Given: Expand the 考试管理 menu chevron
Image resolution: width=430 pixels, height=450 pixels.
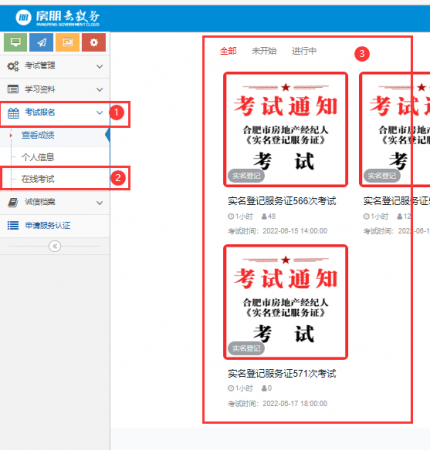Looking at the screenshot, I should click(x=99, y=66).
